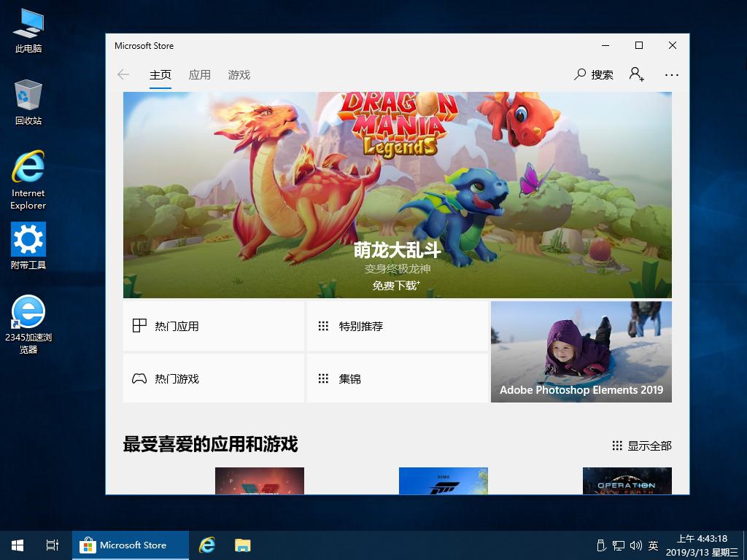The image size is (747, 560).
Task: Click Microsoft Store taskbar button
Action: tap(131, 545)
